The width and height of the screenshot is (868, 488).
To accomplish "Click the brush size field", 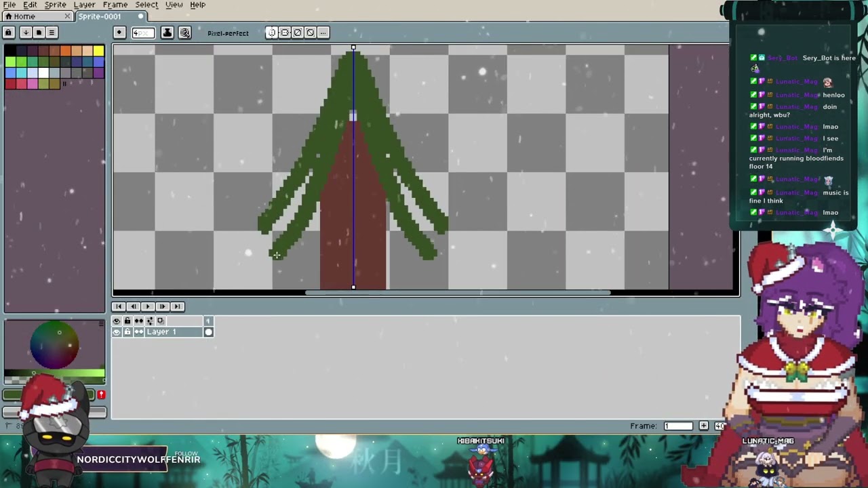I will pos(142,33).
